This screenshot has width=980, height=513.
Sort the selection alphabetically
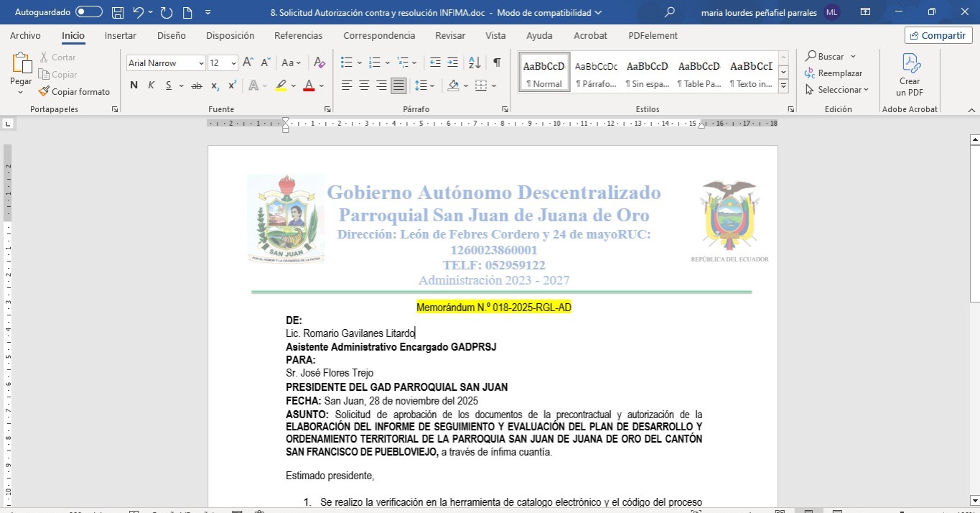click(474, 63)
